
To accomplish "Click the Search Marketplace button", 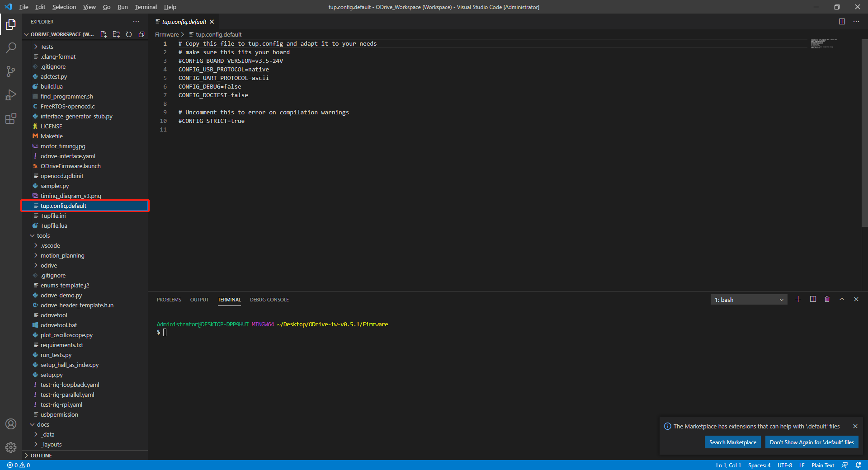I will tap(732, 442).
